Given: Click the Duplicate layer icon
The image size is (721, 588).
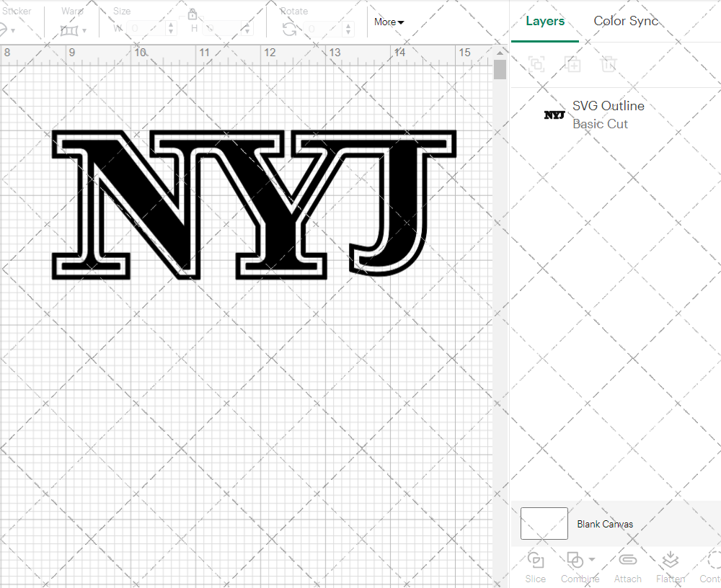Looking at the screenshot, I should pyautogui.click(x=572, y=64).
